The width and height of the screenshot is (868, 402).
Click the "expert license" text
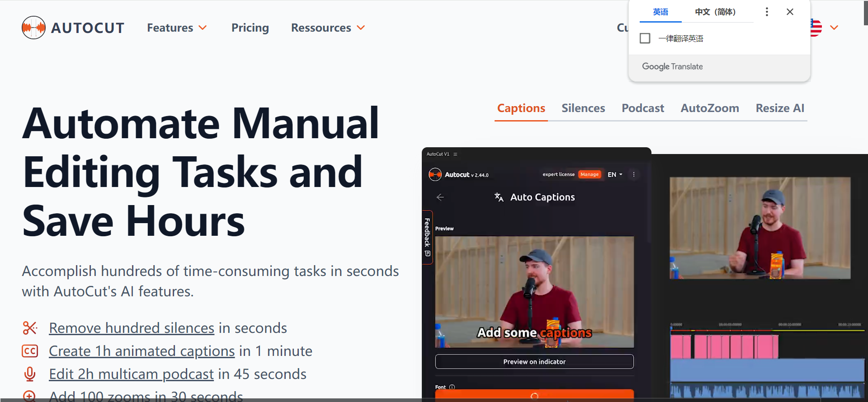pyautogui.click(x=558, y=174)
